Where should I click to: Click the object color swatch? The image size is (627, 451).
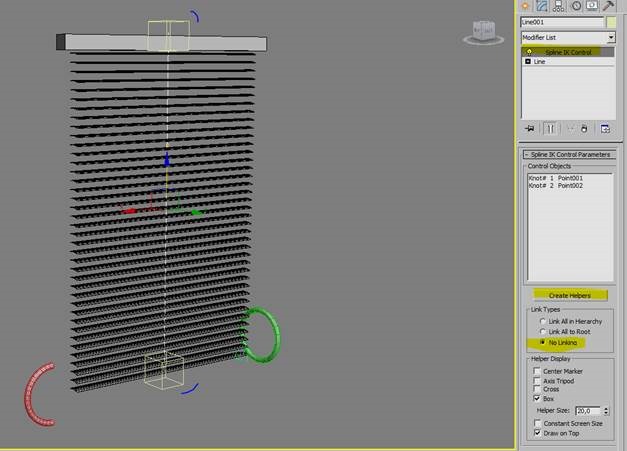point(611,22)
